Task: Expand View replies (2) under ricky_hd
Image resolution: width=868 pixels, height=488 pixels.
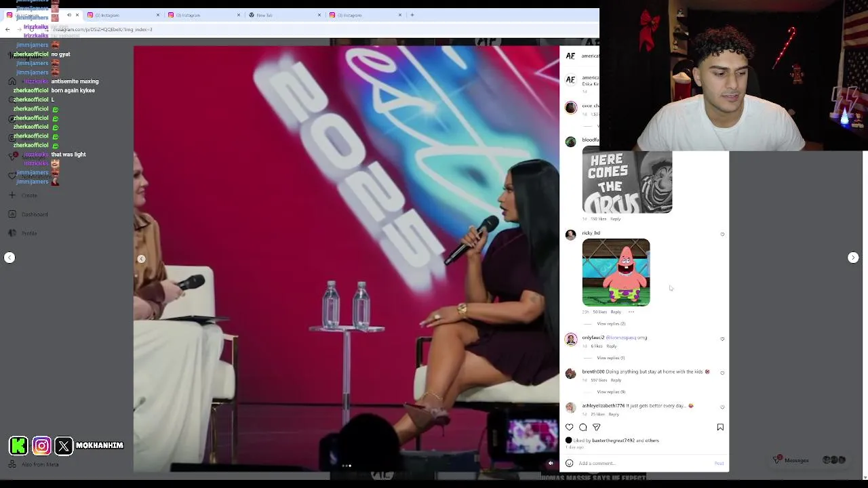Action: [611, 324]
